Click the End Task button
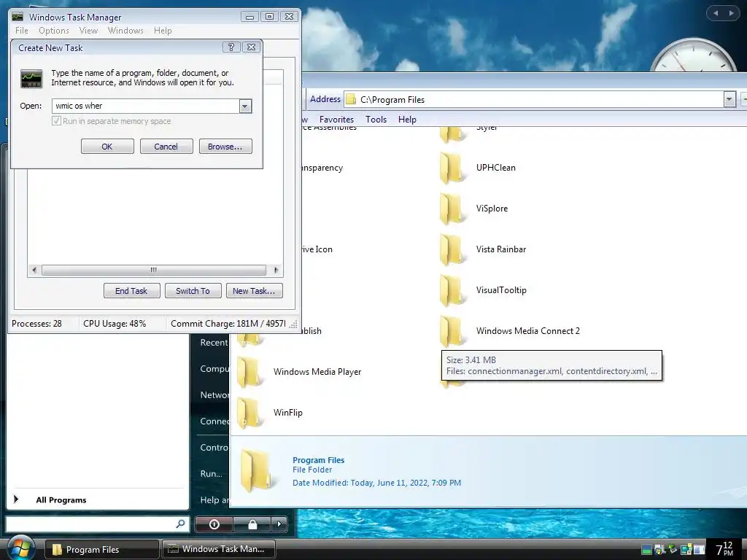The width and height of the screenshot is (747, 560). point(131,291)
